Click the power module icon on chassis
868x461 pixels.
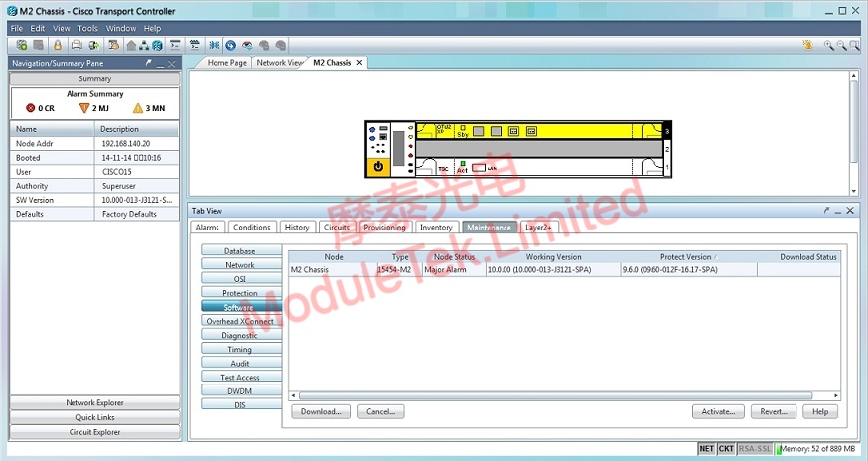[x=378, y=166]
